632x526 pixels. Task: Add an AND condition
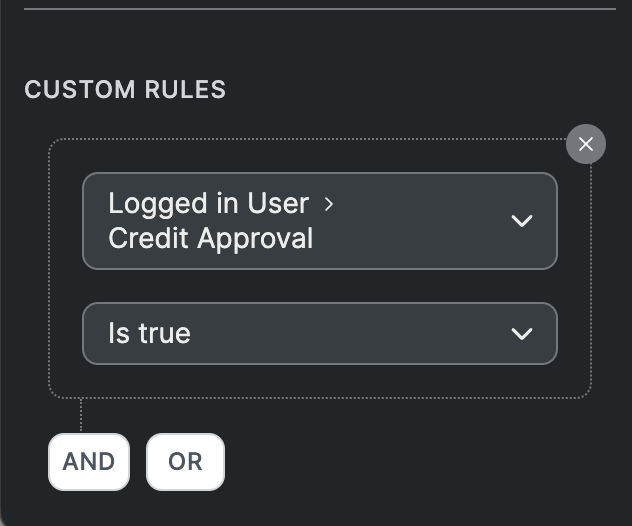[x=89, y=462]
